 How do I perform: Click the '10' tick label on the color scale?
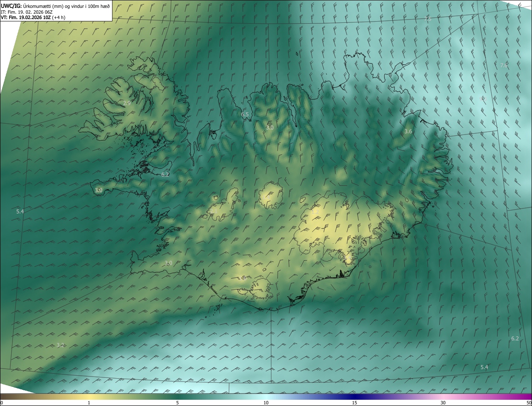tap(266, 403)
